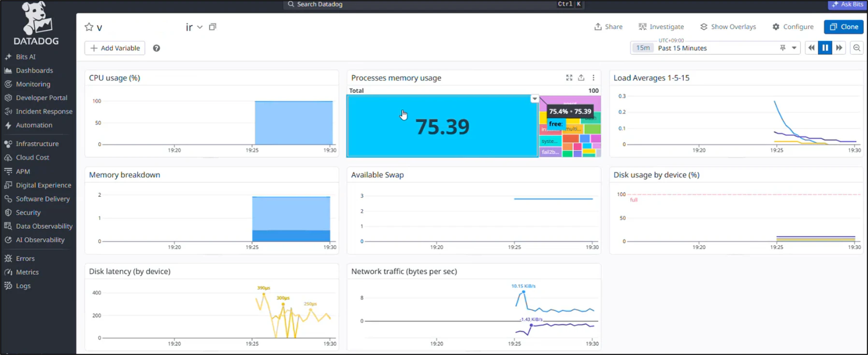868x355 pixels.
Task: Select the cyan free memory treemap block
Action: (442, 126)
